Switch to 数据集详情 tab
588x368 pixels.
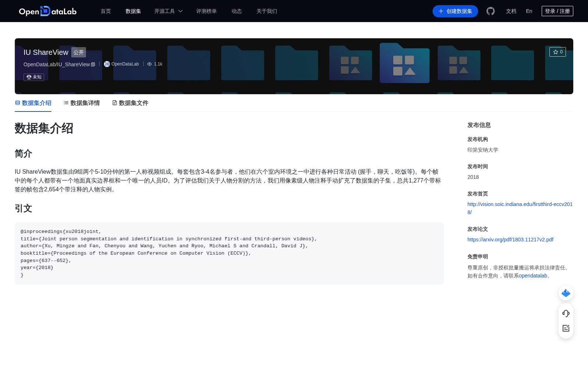click(82, 103)
